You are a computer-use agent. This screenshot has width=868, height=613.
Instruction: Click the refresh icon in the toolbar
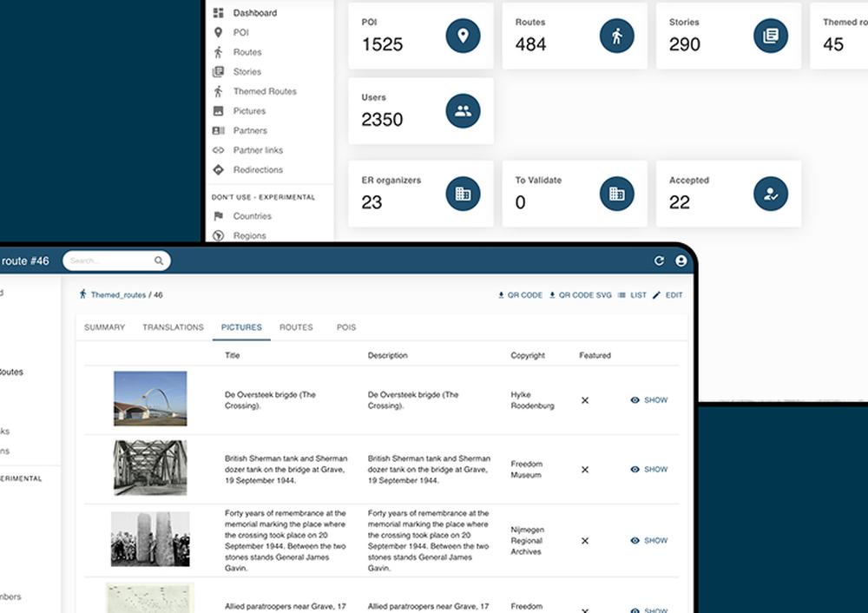click(659, 260)
